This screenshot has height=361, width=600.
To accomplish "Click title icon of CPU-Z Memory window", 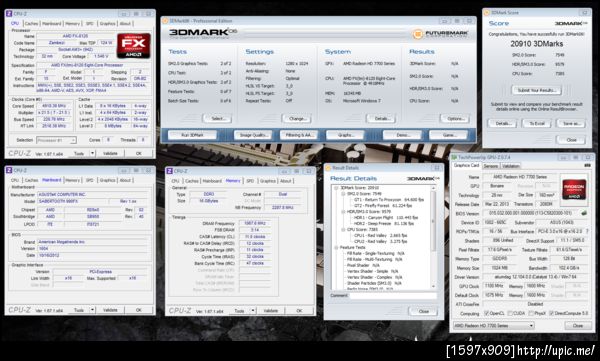I will coord(170,171).
